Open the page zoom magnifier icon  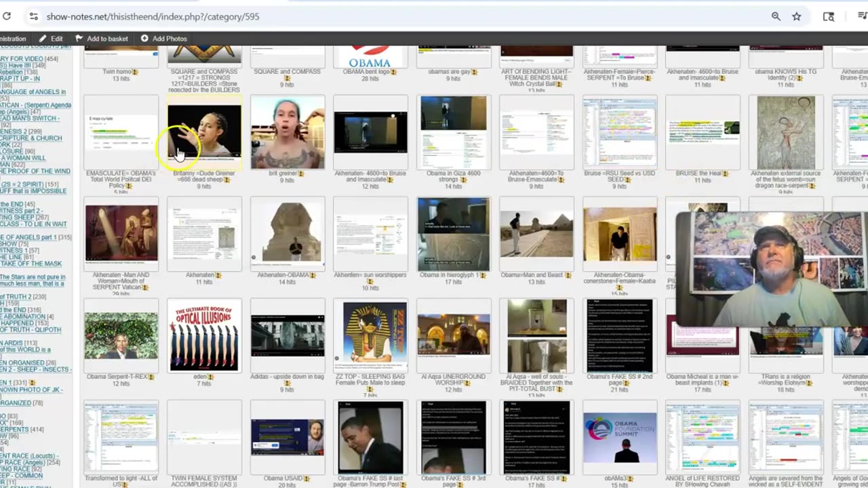coord(776,16)
